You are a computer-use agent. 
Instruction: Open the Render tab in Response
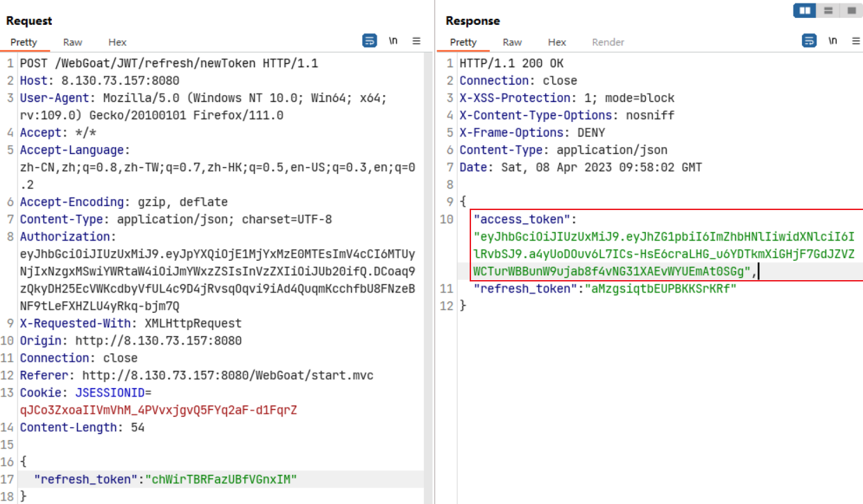pos(608,42)
